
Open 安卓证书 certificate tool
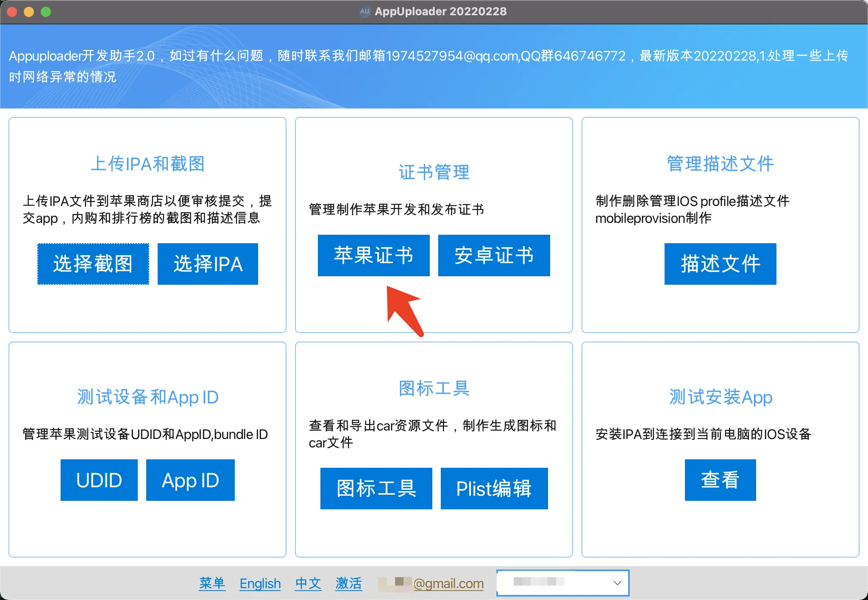[x=494, y=255]
